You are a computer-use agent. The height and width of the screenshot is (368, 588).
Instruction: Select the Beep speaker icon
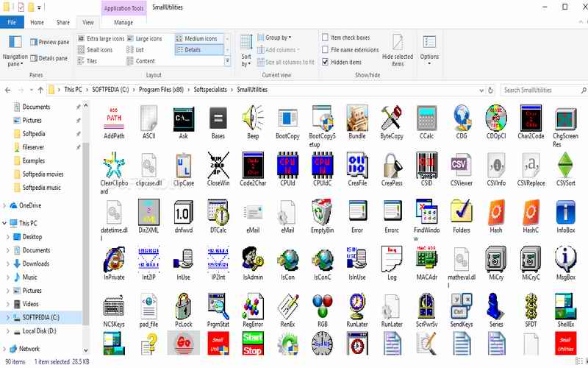coord(253,118)
